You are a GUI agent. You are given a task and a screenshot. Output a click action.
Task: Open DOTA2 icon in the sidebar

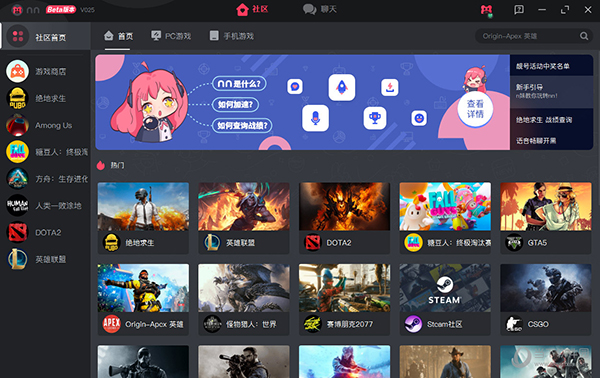[x=17, y=232]
